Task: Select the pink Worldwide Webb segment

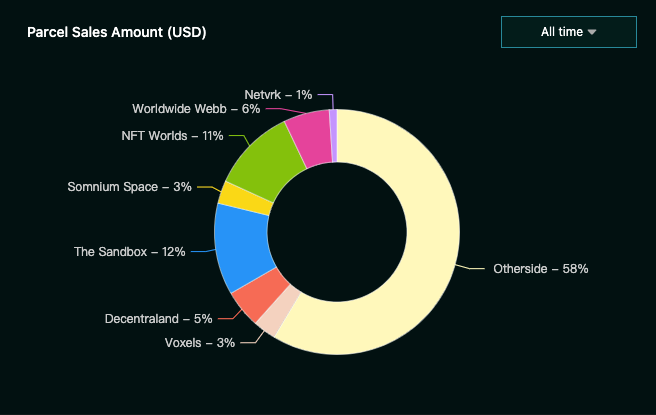Action: tap(312, 138)
